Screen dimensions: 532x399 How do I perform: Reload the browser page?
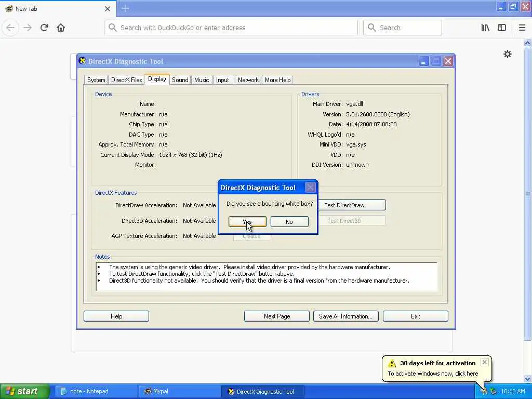45,28
